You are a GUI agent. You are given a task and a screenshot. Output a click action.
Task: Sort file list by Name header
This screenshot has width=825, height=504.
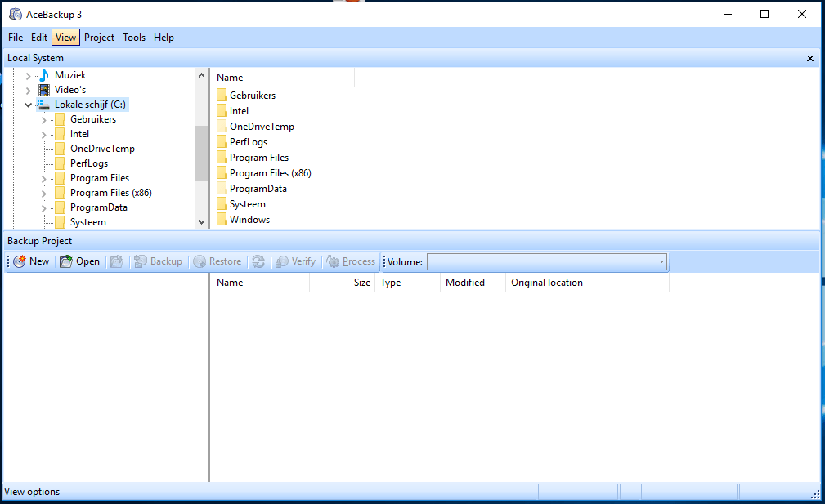click(x=283, y=78)
